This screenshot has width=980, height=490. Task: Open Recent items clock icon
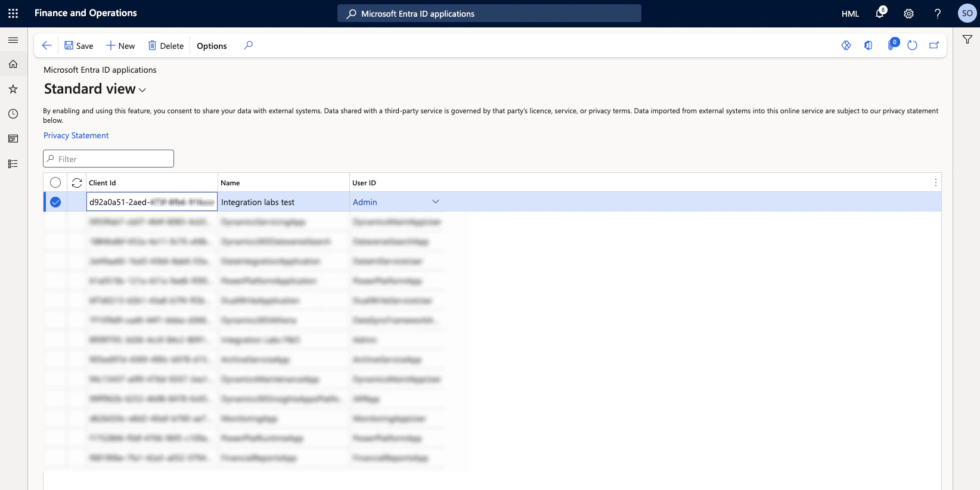coord(13,114)
